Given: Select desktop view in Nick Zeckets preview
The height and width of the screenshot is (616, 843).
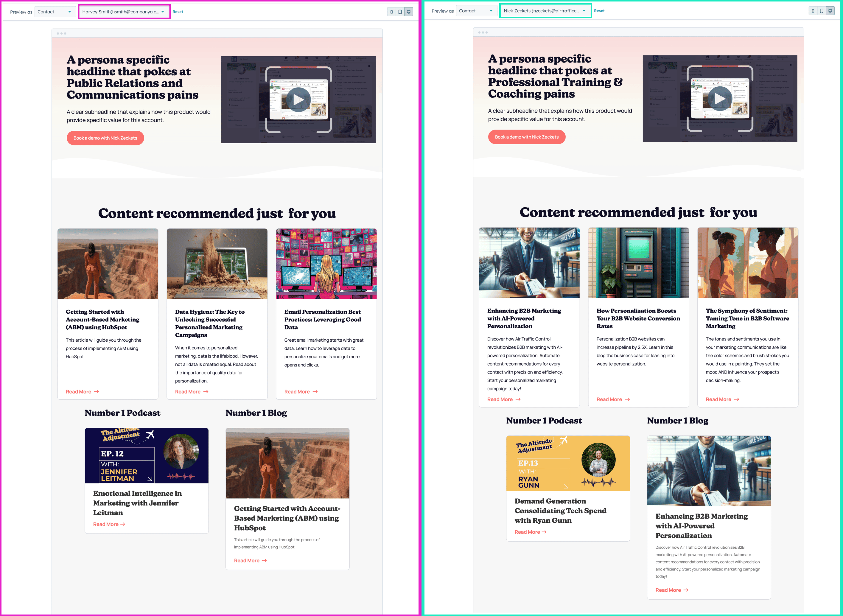Looking at the screenshot, I should [x=830, y=11].
